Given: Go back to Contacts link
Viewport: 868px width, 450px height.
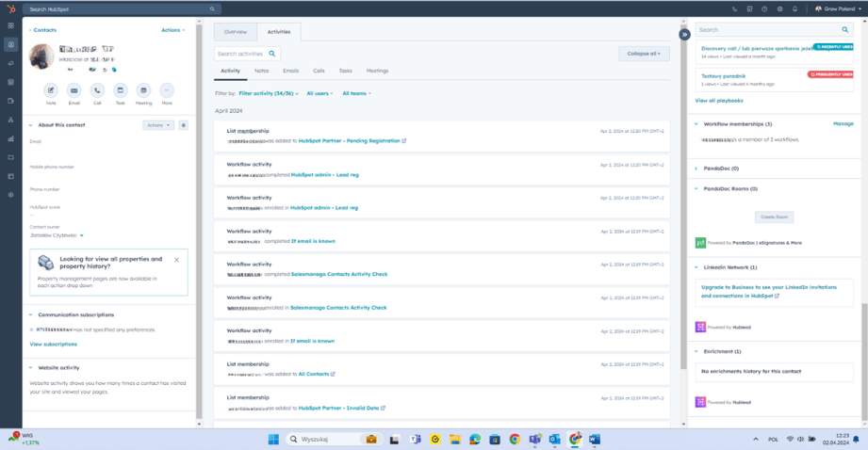Looking at the screenshot, I should 43,30.
